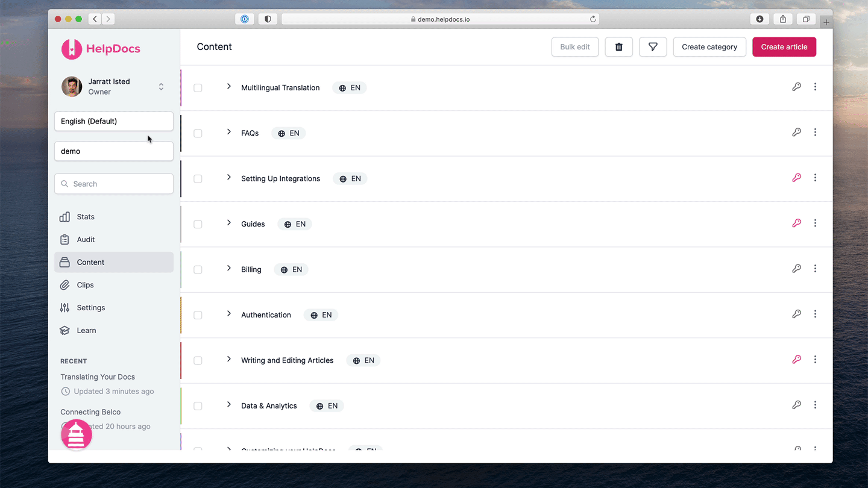This screenshot has width=868, height=488.
Task: Go back in Safari
Action: [95, 19]
